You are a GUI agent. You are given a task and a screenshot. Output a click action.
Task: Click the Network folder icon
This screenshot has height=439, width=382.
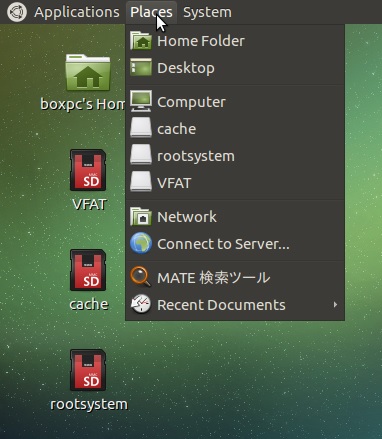tap(141, 216)
